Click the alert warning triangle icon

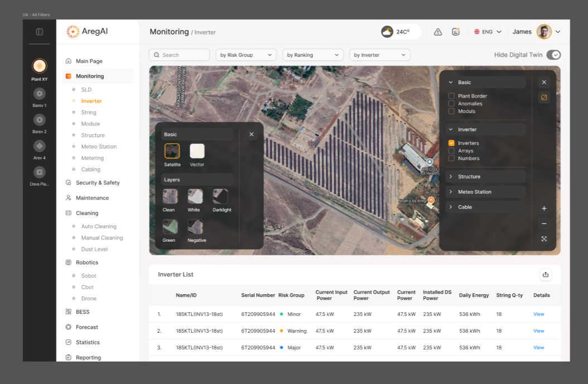[x=438, y=32]
